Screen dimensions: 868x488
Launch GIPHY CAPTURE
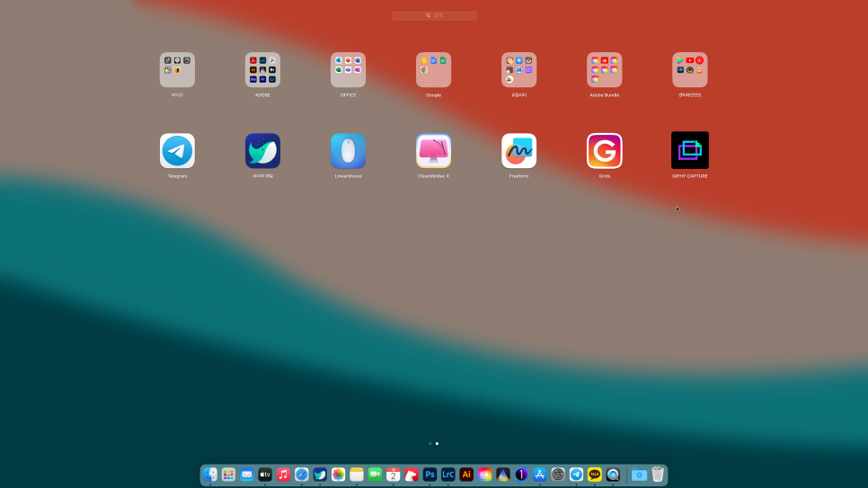690,150
